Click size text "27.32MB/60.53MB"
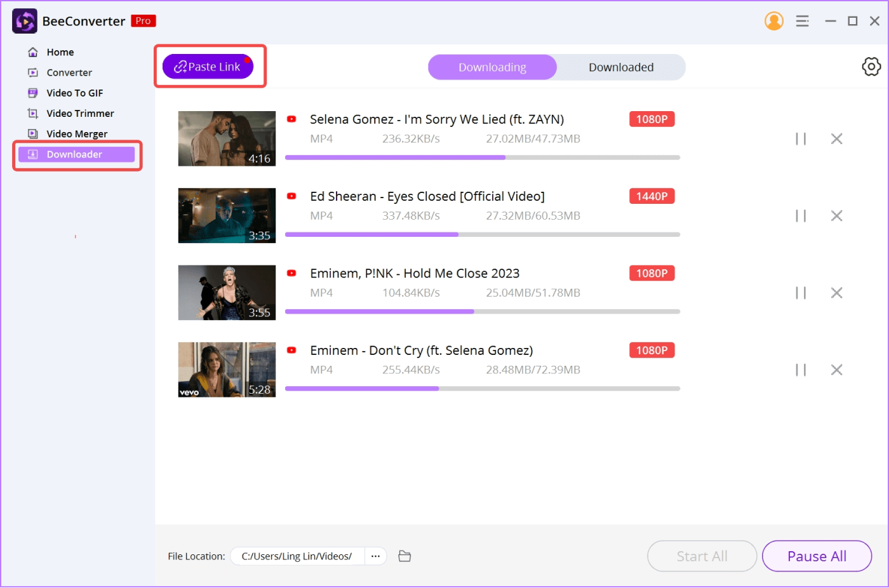 [x=533, y=216]
